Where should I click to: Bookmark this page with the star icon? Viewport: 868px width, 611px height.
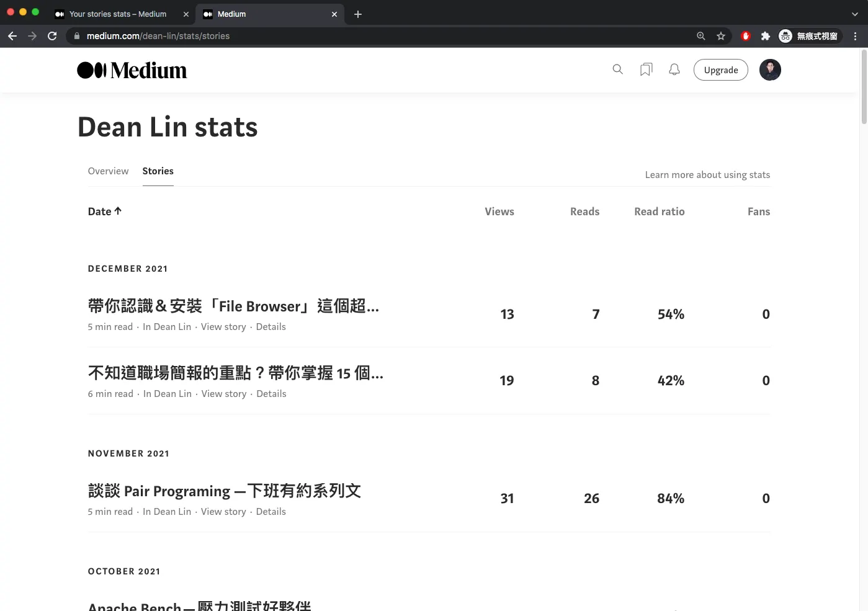[721, 36]
